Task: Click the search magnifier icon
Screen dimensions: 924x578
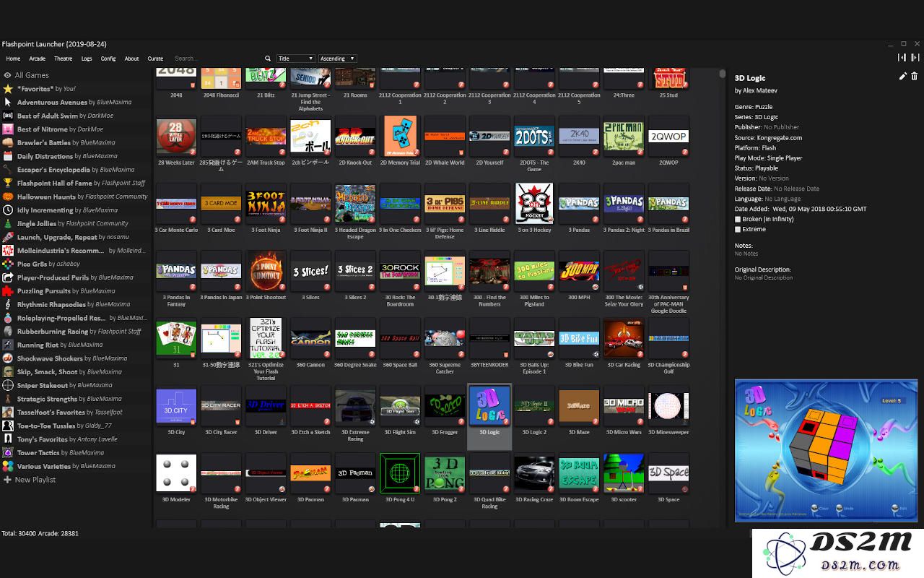Action: pyautogui.click(x=268, y=59)
